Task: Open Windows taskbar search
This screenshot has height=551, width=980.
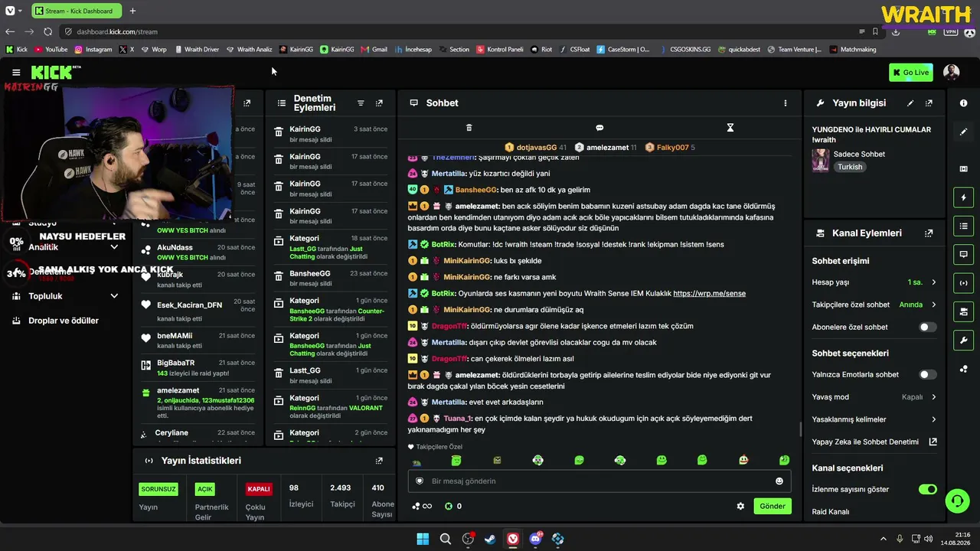Action: tap(445, 539)
